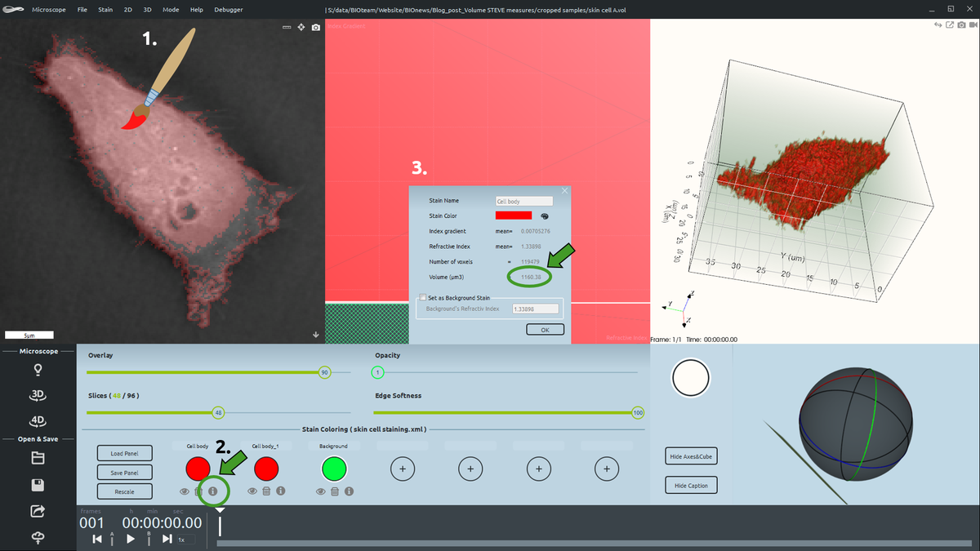The width and height of the screenshot is (980, 551).
Task: Toggle visibility of Background stain
Action: (321, 491)
